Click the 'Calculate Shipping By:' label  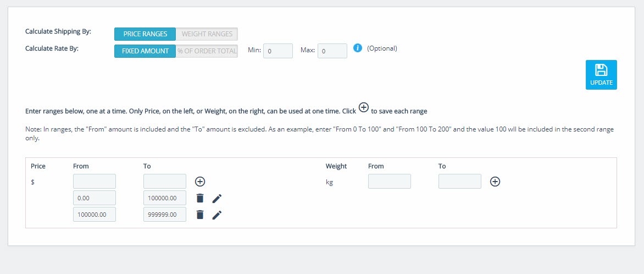coord(58,31)
